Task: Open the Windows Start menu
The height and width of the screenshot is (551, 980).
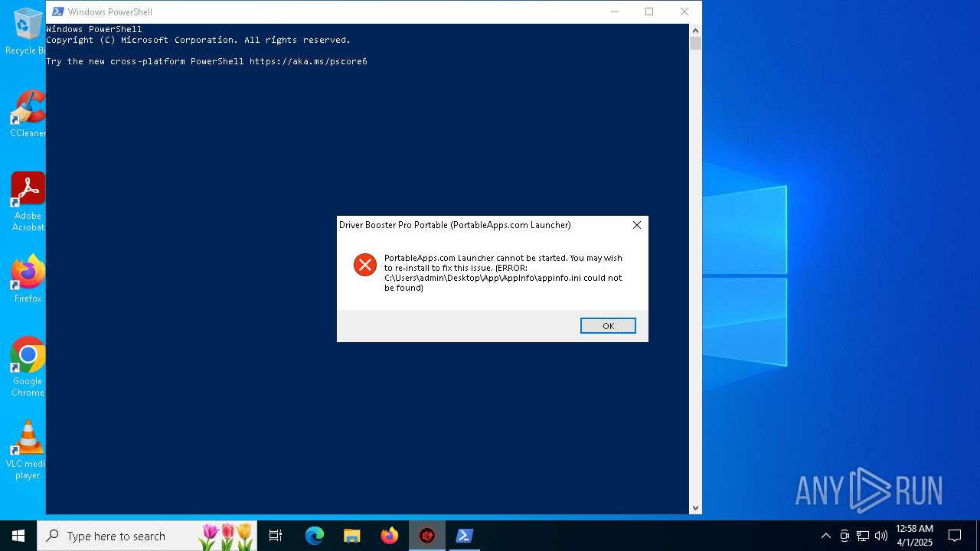Action: (x=18, y=536)
